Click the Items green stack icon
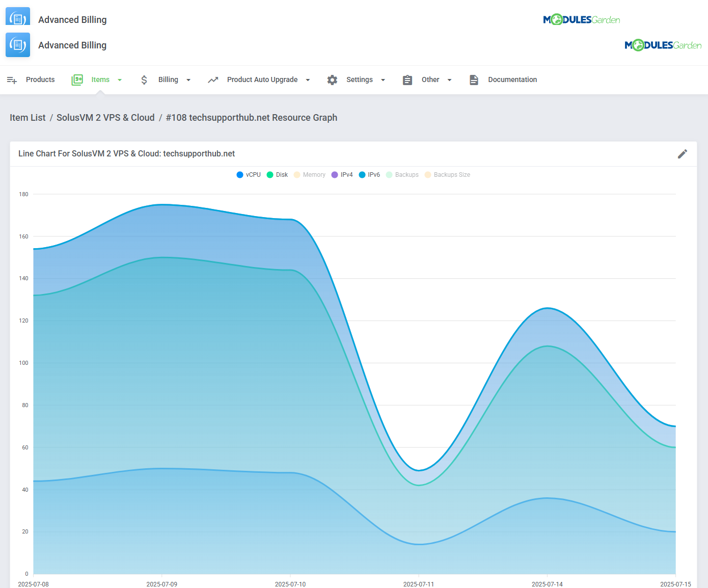Screen dimensions: 708x588 tap(77, 80)
